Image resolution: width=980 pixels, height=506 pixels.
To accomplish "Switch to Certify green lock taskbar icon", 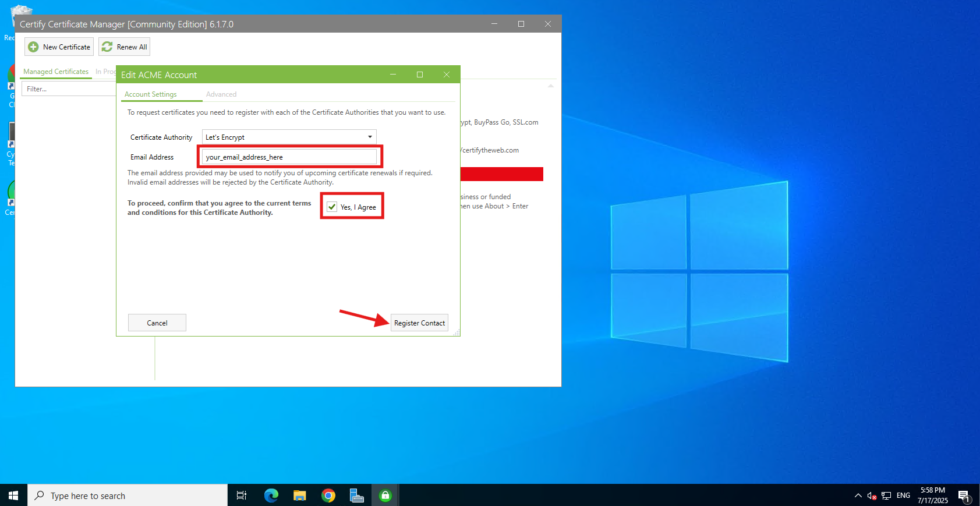I will click(x=385, y=496).
